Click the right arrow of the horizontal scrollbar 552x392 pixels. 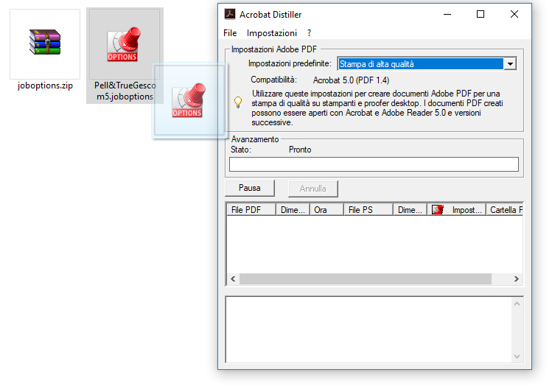(516, 279)
